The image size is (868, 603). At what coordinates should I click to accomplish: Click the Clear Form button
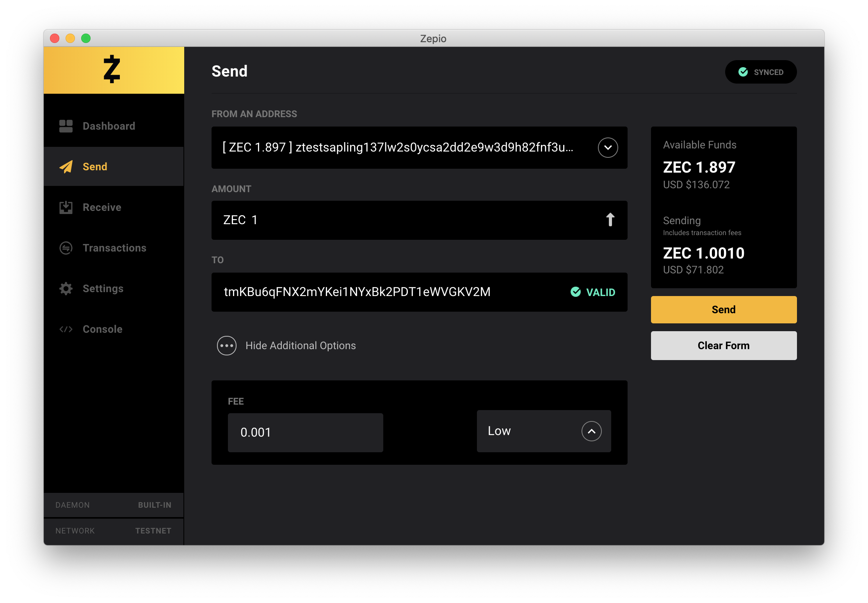pos(724,346)
